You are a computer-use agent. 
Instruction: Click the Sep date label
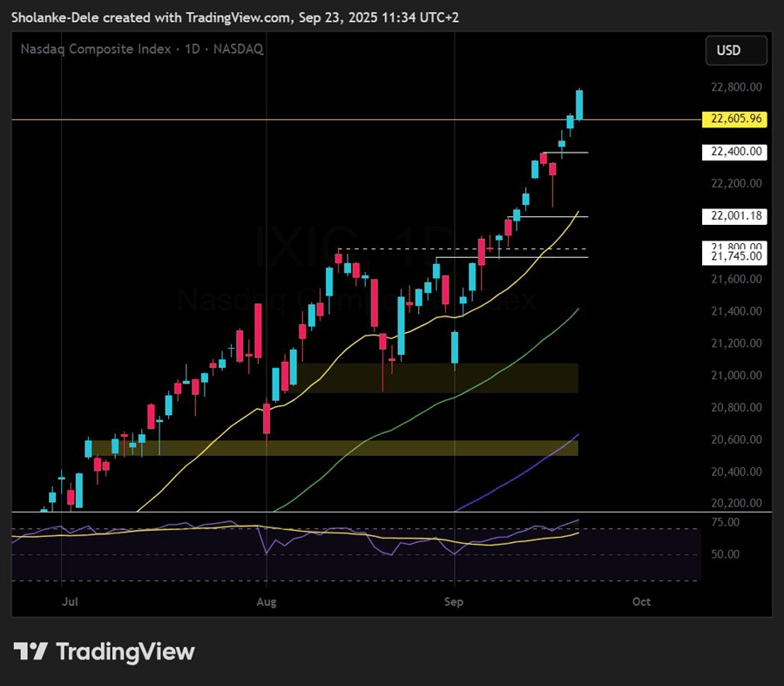point(454,601)
